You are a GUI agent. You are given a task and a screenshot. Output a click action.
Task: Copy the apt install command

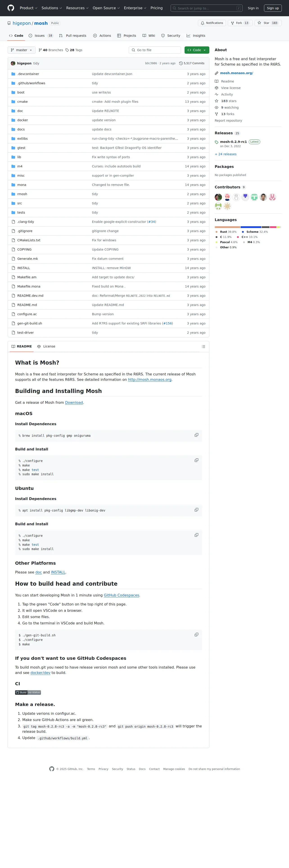[x=196, y=510]
